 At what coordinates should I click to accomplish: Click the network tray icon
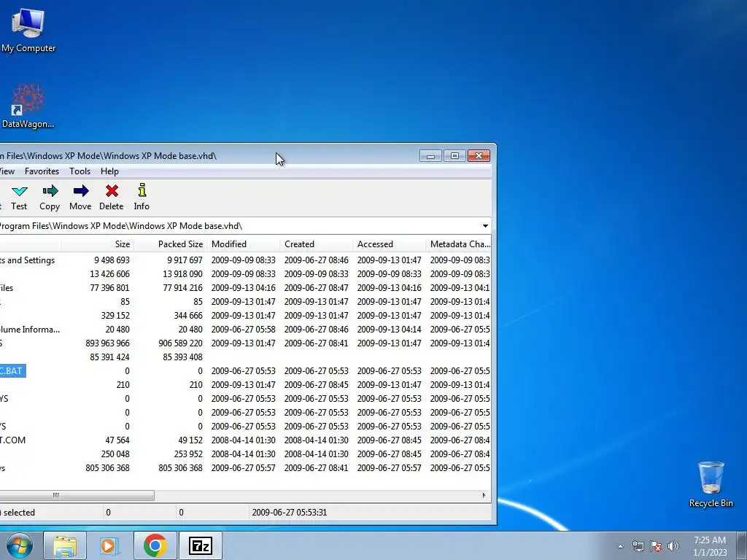click(x=638, y=547)
